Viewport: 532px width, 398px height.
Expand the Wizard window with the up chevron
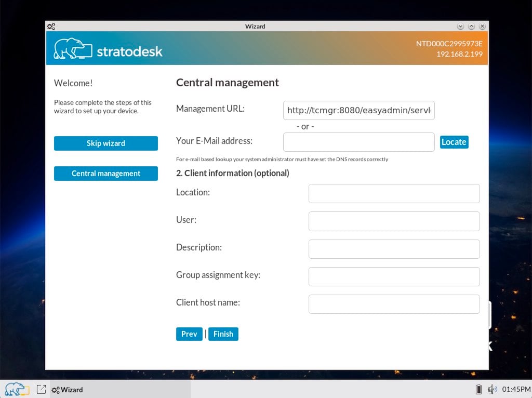click(x=472, y=26)
